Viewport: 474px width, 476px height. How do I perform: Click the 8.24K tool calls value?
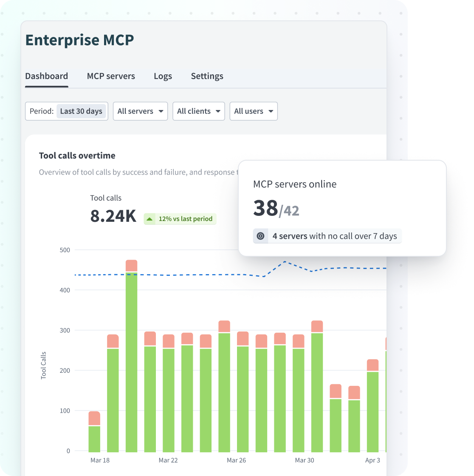point(113,216)
